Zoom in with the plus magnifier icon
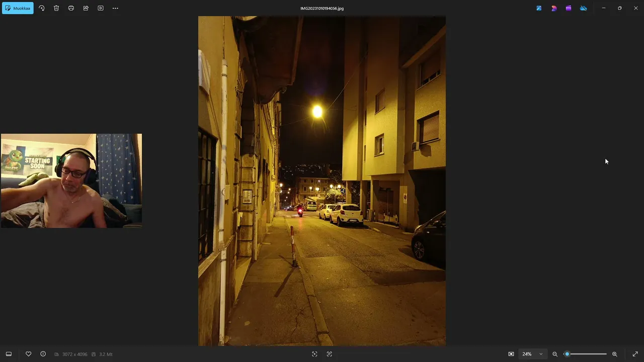 pos(614,354)
